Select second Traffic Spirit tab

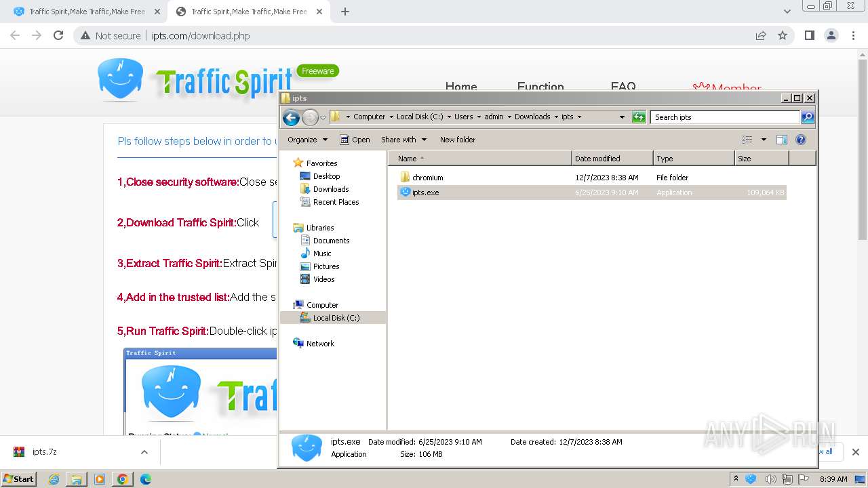[x=249, y=12]
